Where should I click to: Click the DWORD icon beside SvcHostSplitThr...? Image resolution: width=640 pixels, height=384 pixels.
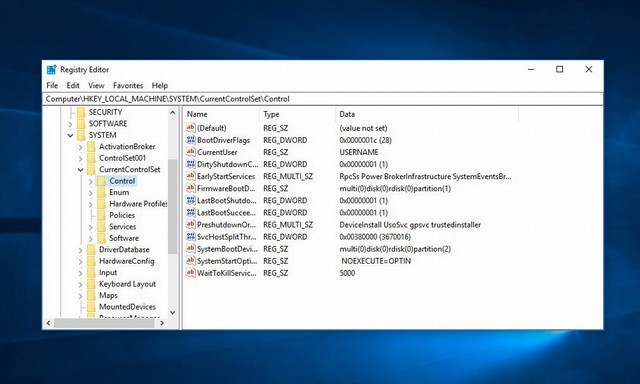pyautogui.click(x=191, y=237)
